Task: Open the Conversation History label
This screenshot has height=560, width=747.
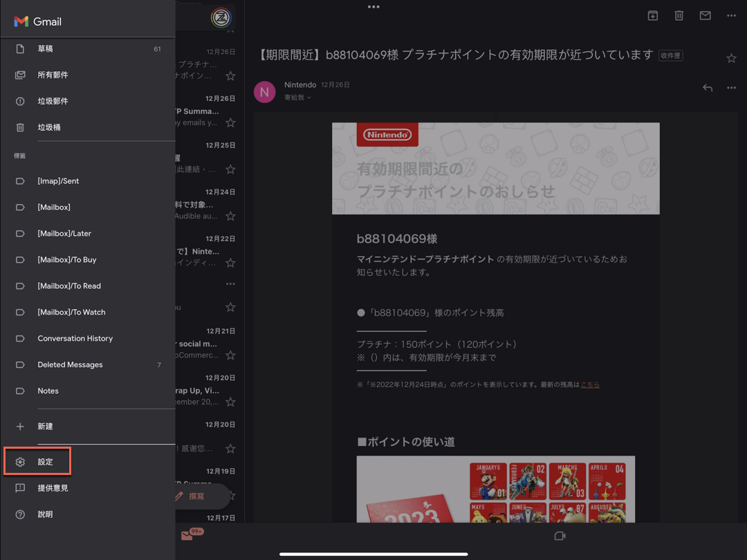Action: point(88,338)
